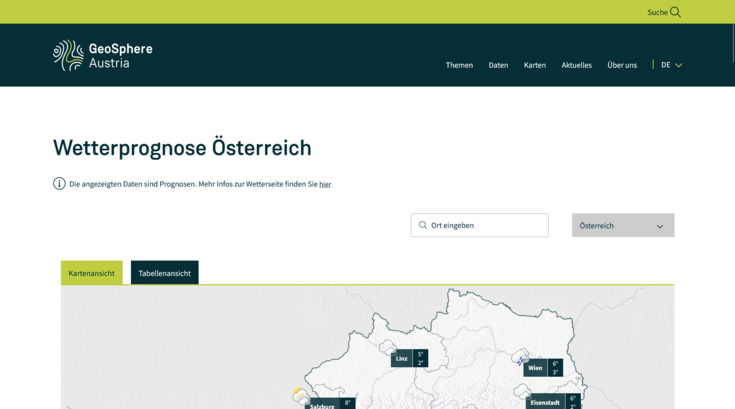The width and height of the screenshot is (735, 409).
Task: Click the magnifier icon in the location field
Action: tap(423, 225)
